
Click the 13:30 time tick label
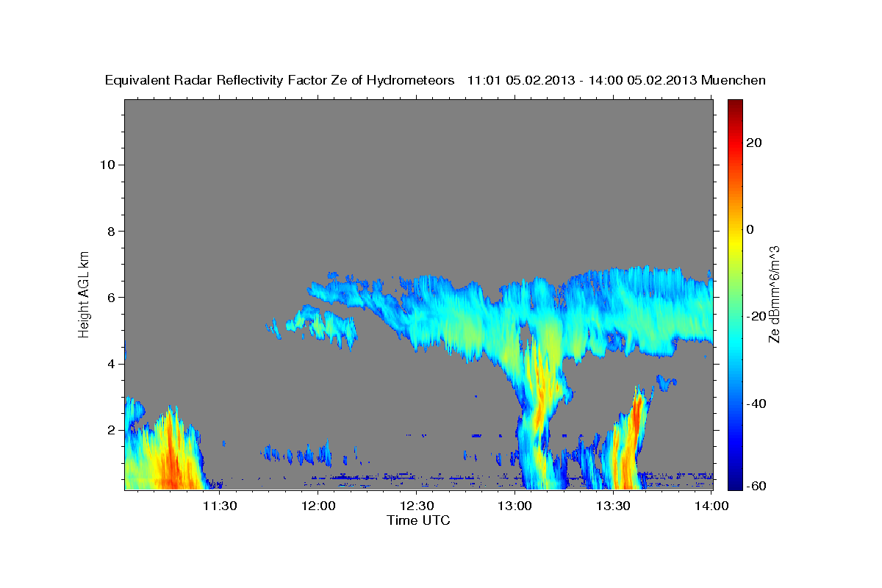pos(614,506)
